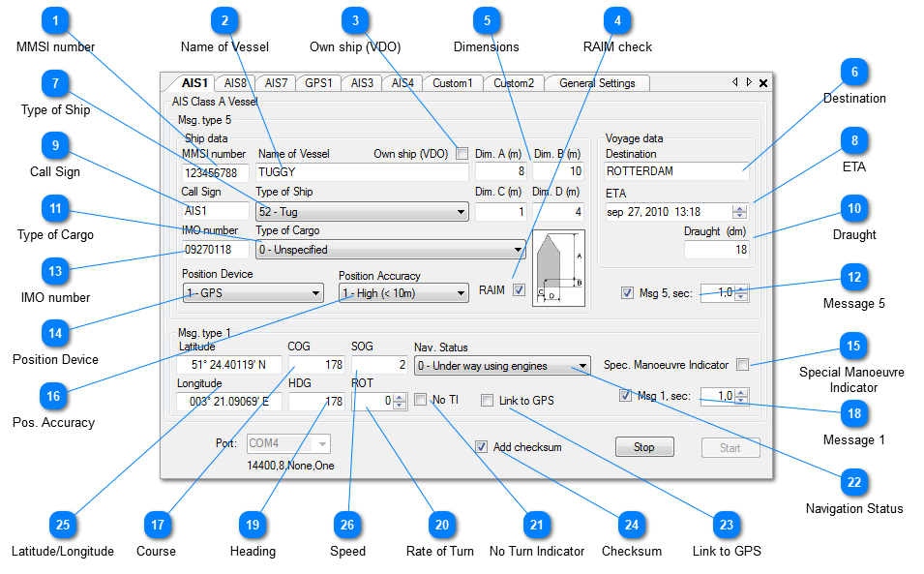
Task: Click callout badge 25 for Latitude/Longitude
Action: pyautogui.click(x=63, y=525)
